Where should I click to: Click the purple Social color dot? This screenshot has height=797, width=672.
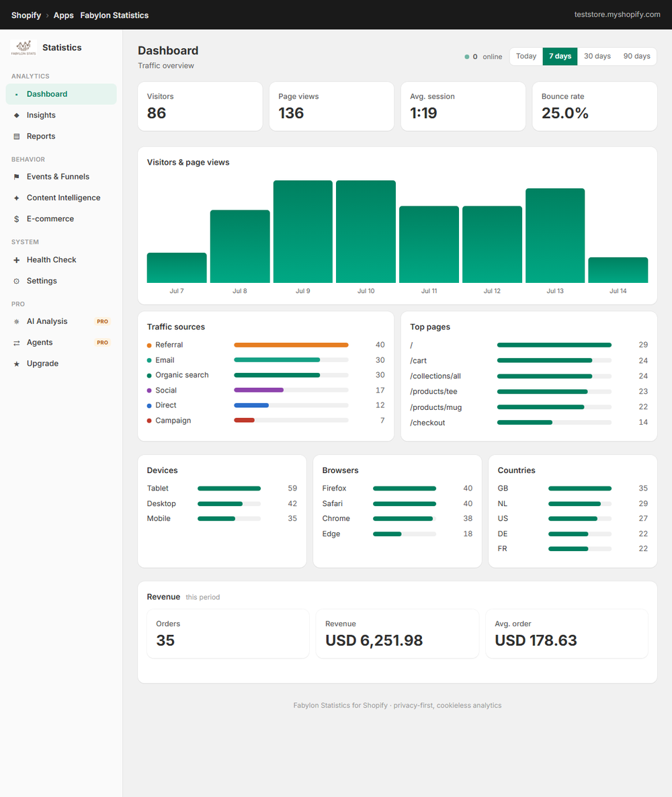pyautogui.click(x=149, y=391)
